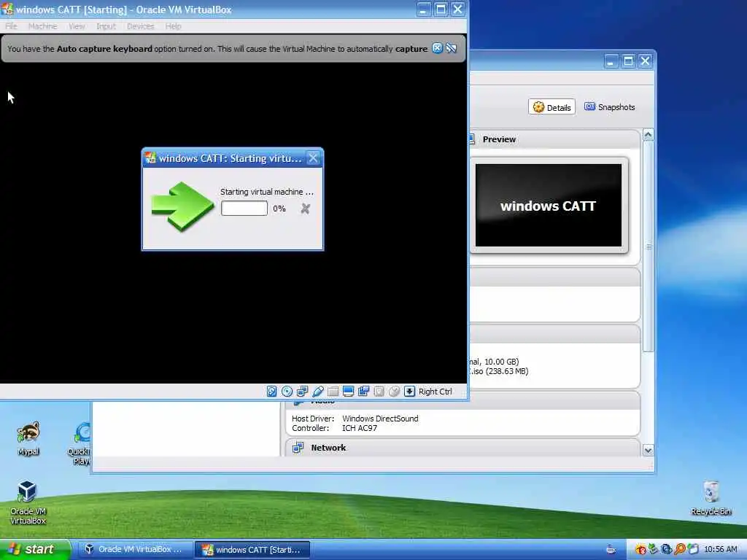Click the scroll up arrow in Manager details
This screenshot has height=560, width=747.
[648, 135]
